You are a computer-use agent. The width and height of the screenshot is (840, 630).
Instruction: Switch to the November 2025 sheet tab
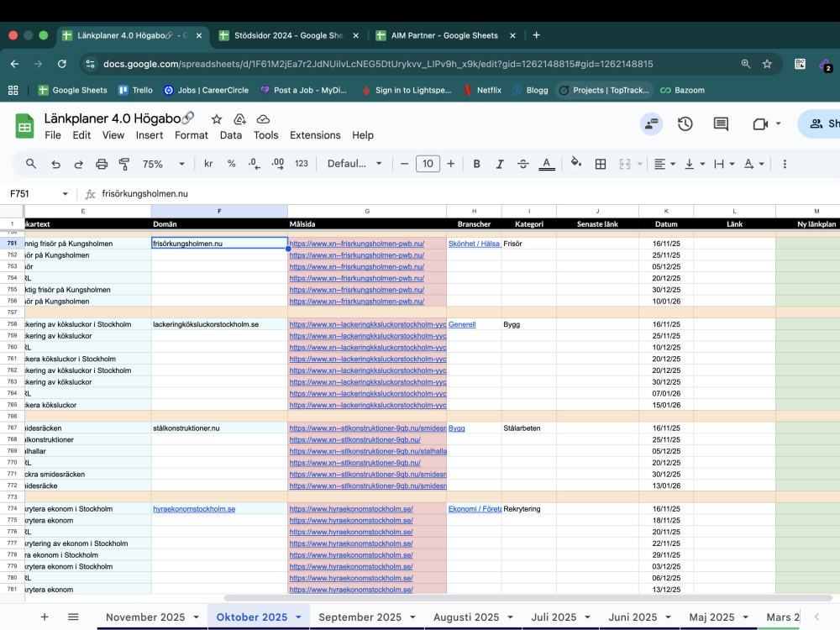(145, 617)
